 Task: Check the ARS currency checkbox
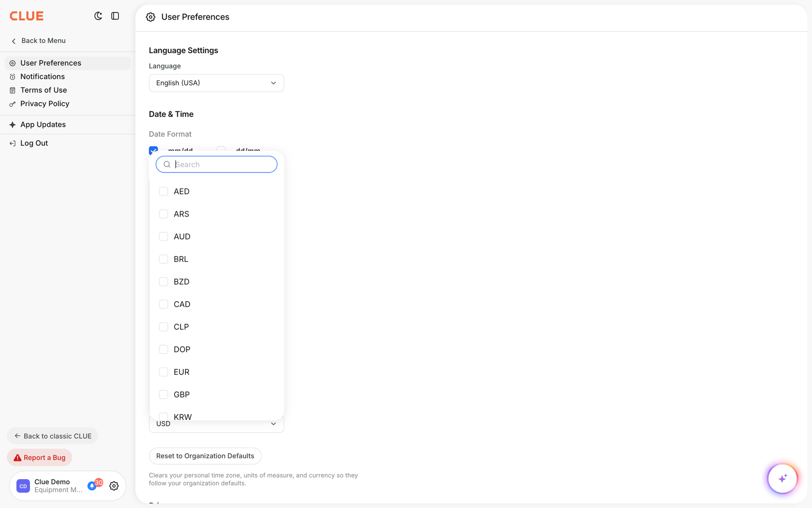pyautogui.click(x=164, y=214)
